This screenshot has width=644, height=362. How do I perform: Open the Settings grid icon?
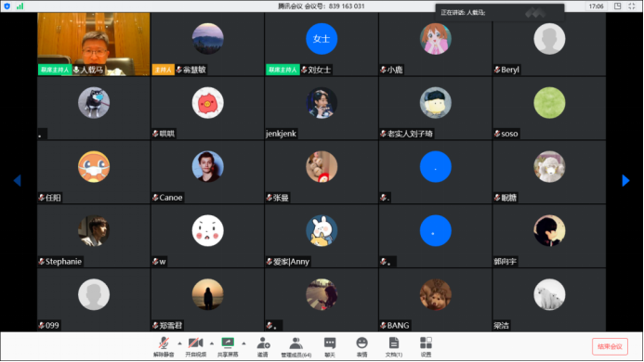(x=426, y=347)
